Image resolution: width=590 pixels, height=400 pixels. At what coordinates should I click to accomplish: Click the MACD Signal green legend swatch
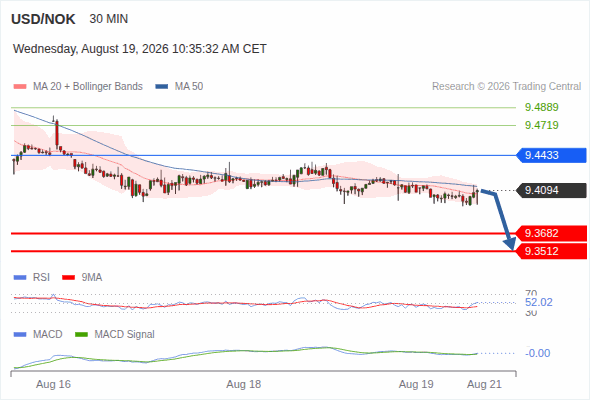coord(81,335)
